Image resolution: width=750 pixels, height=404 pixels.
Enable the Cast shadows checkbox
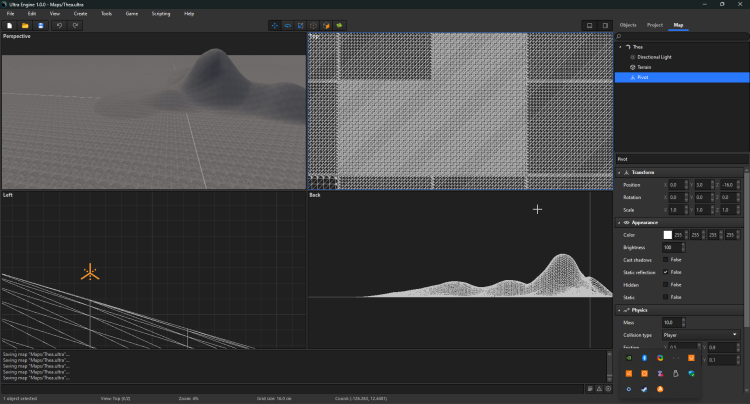[666, 259]
